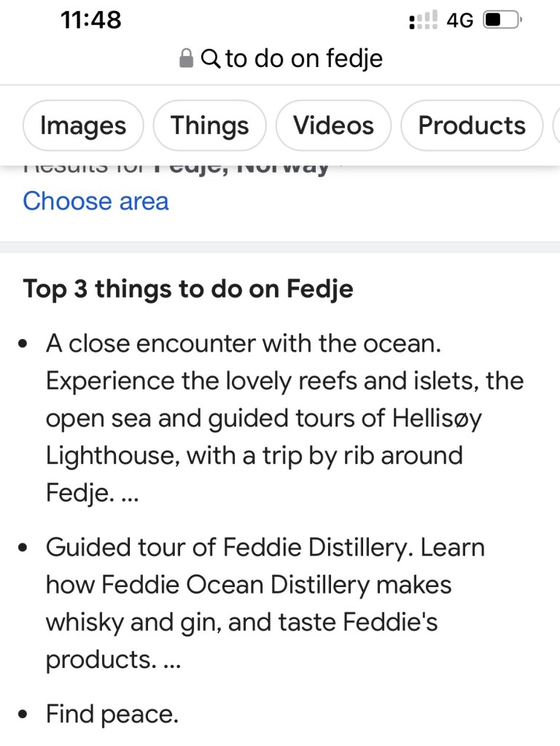Image resolution: width=560 pixels, height=746 pixels.
Task: Tap the battery icon in the status bar
Action: (501, 20)
